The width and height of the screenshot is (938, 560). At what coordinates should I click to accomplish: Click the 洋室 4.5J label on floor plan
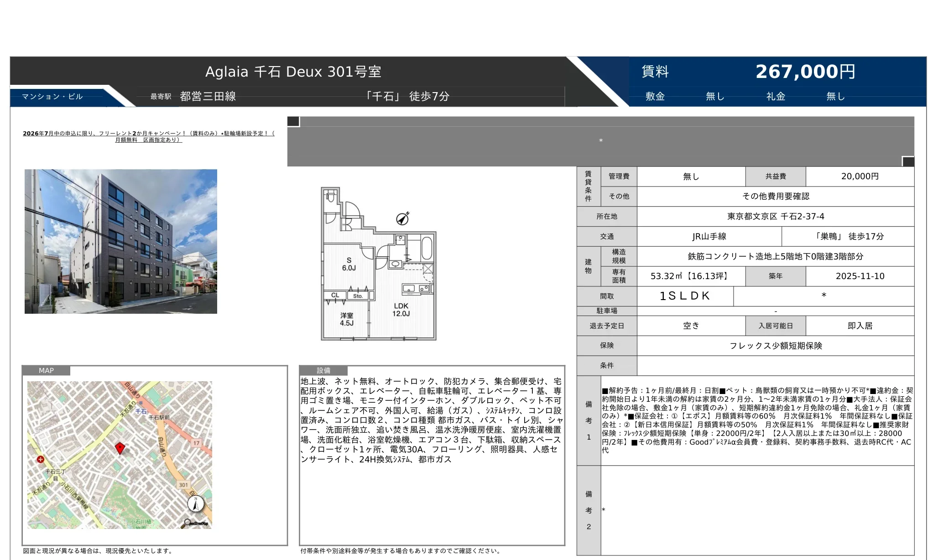(347, 319)
